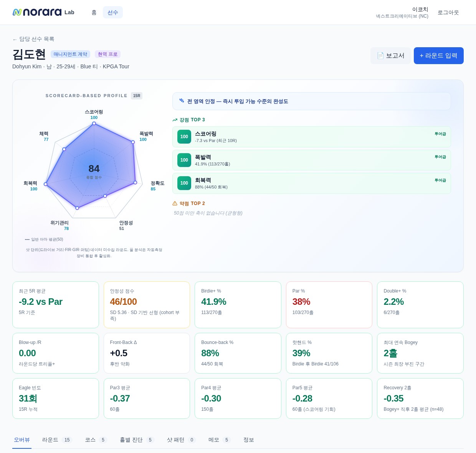Viewport: 476px width, 453px height.
Task: Click the Norara Lab logo icon
Action: click(x=17, y=12)
